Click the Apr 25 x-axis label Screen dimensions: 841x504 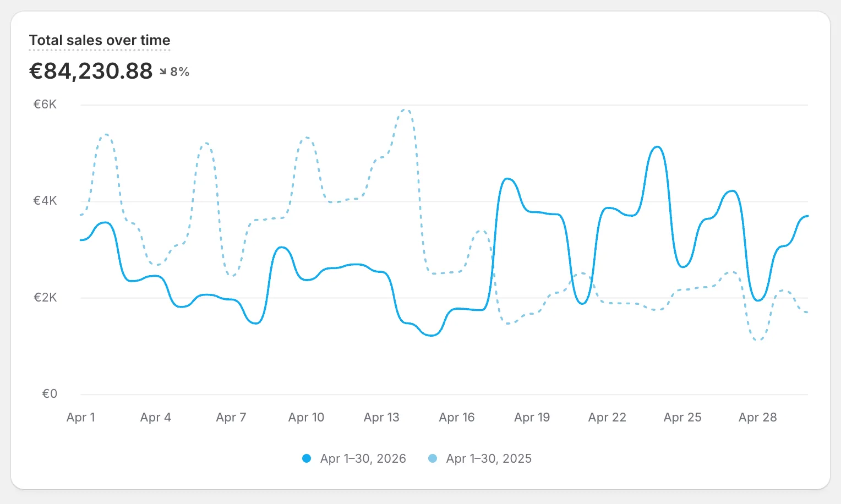(x=682, y=417)
